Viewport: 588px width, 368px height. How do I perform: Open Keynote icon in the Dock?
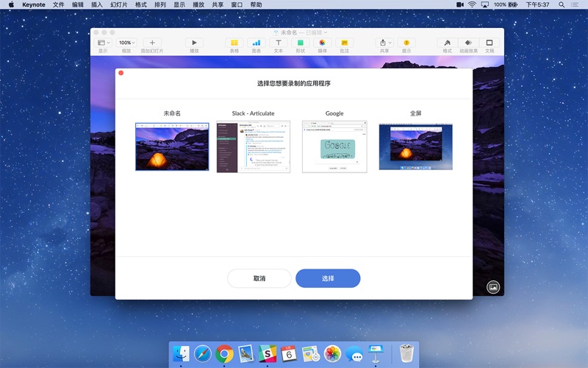[376, 354]
